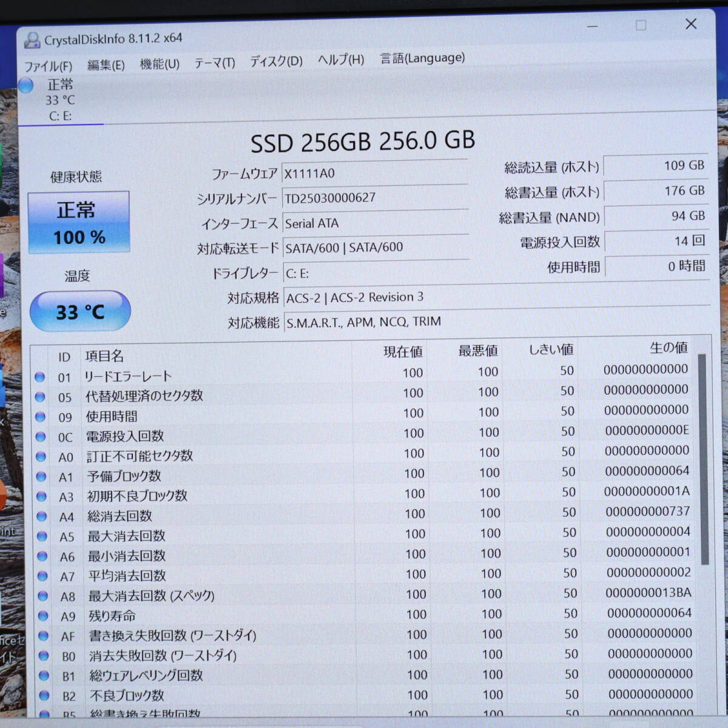
Task: Click status dot for ID A3 初期不良ブロック数
Action: click(x=41, y=496)
